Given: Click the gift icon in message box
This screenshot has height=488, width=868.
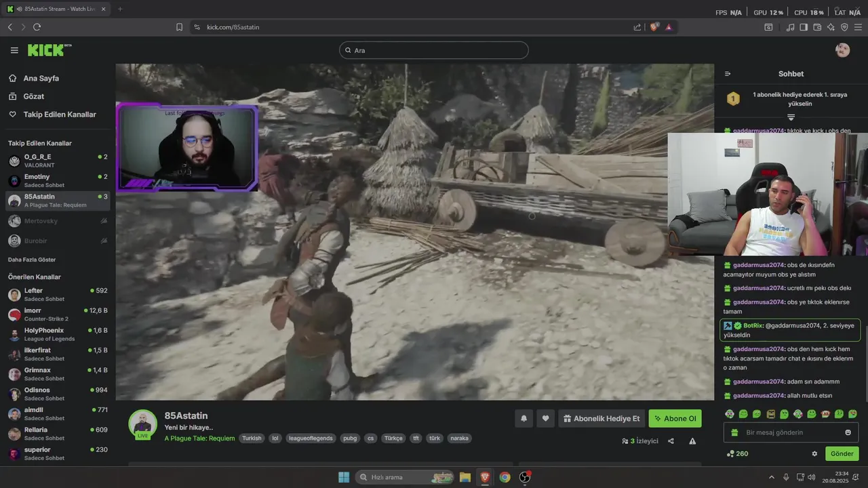Looking at the screenshot, I should pyautogui.click(x=734, y=432).
